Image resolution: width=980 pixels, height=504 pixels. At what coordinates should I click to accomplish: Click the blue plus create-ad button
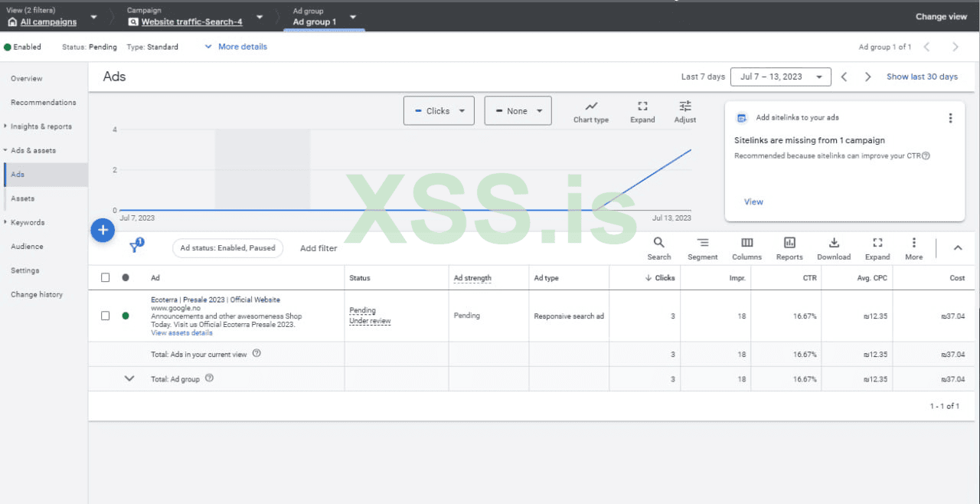pyautogui.click(x=103, y=230)
